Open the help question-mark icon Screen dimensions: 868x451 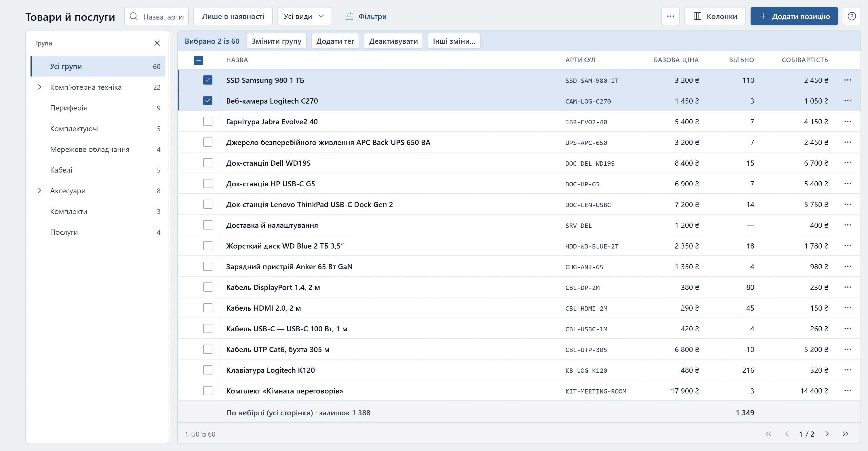852,16
